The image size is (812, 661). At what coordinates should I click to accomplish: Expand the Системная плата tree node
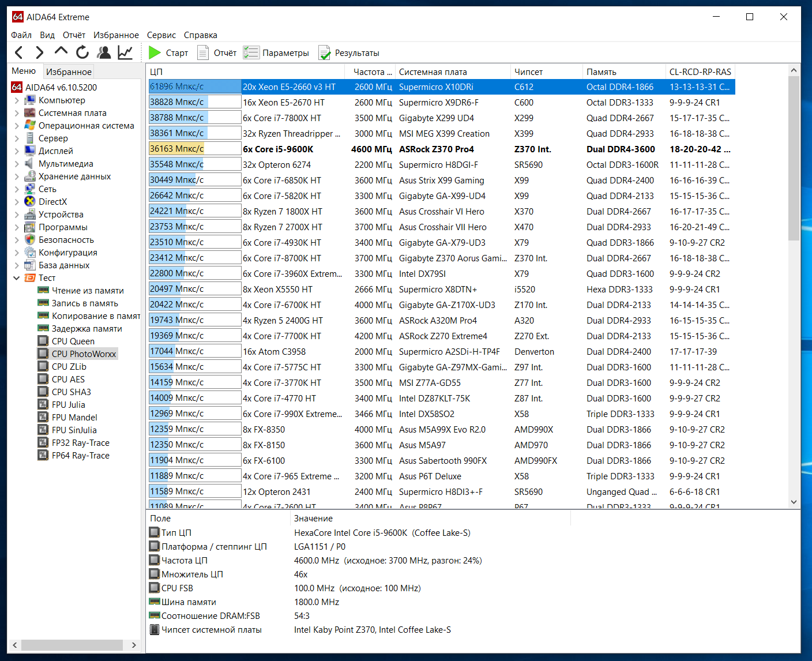(x=17, y=112)
